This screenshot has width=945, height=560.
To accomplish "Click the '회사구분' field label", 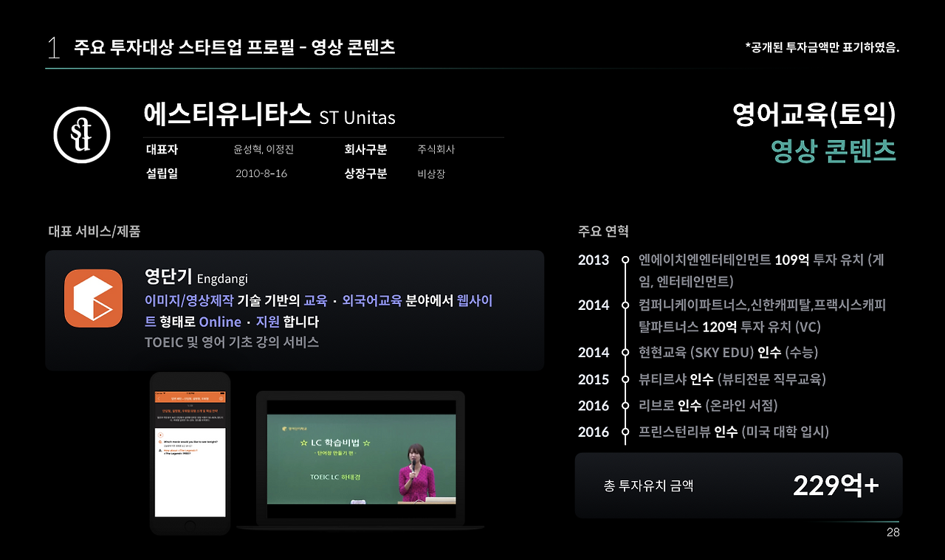I will 365,150.
